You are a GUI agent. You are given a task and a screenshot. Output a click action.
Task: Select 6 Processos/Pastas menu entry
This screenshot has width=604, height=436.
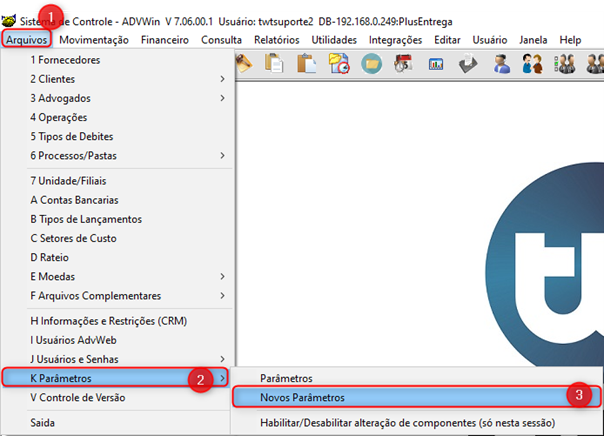pos(117,156)
